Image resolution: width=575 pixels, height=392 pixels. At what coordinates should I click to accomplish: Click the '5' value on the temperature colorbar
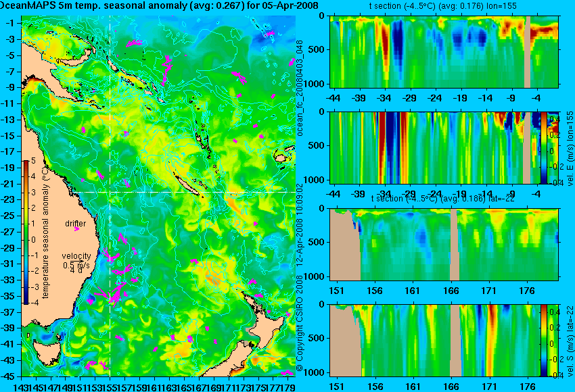click(x=33, y=160)
